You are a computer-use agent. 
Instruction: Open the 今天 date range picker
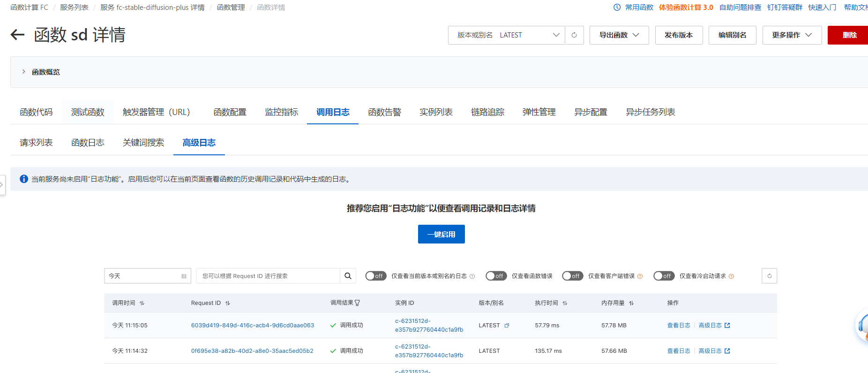pos(148,276)
